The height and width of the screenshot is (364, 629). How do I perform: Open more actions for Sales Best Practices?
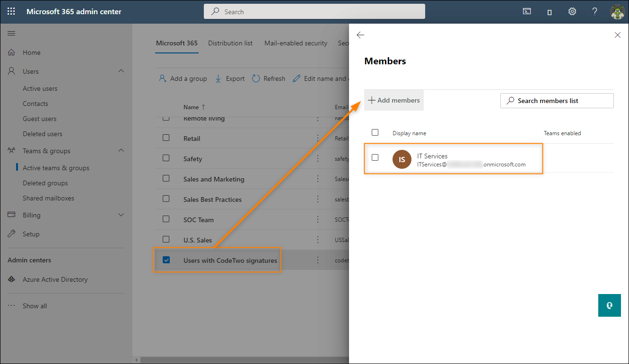[318, 199]
